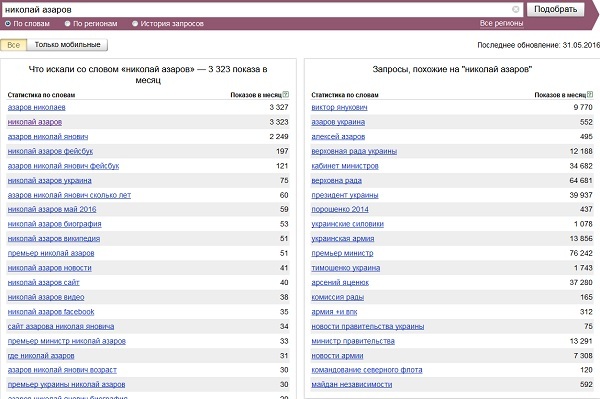Select the '3 327' impressions value
Viewport: 600px width, 399px height.
[279, 107]
